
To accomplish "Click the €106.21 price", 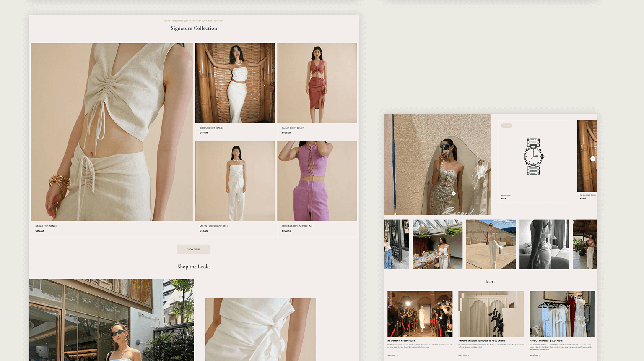I will click(286, 133).
